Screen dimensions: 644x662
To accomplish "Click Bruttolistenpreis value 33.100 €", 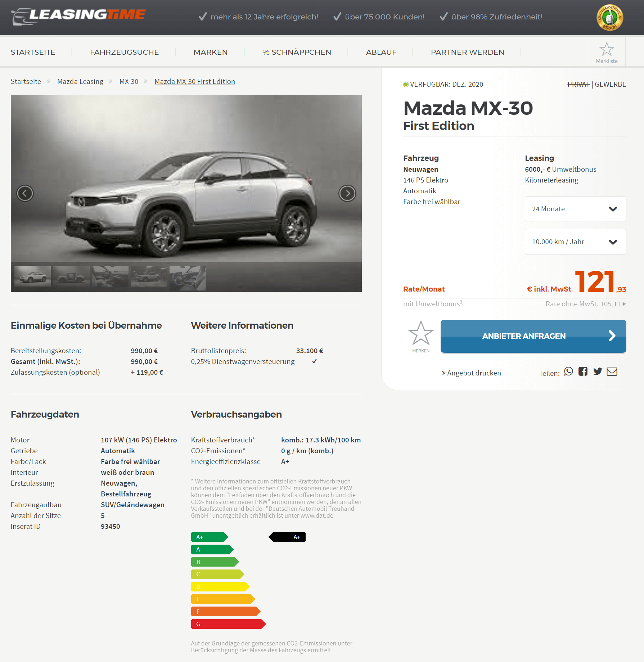I will coord(310,351).
